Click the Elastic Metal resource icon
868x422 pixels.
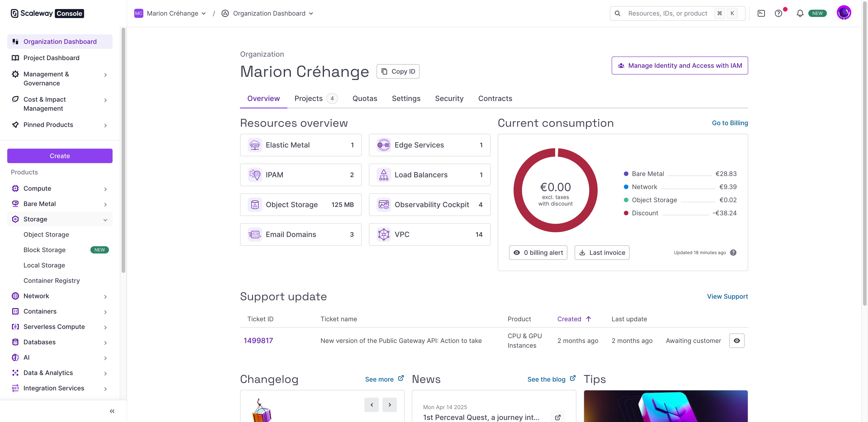click(x=255, y=145)
